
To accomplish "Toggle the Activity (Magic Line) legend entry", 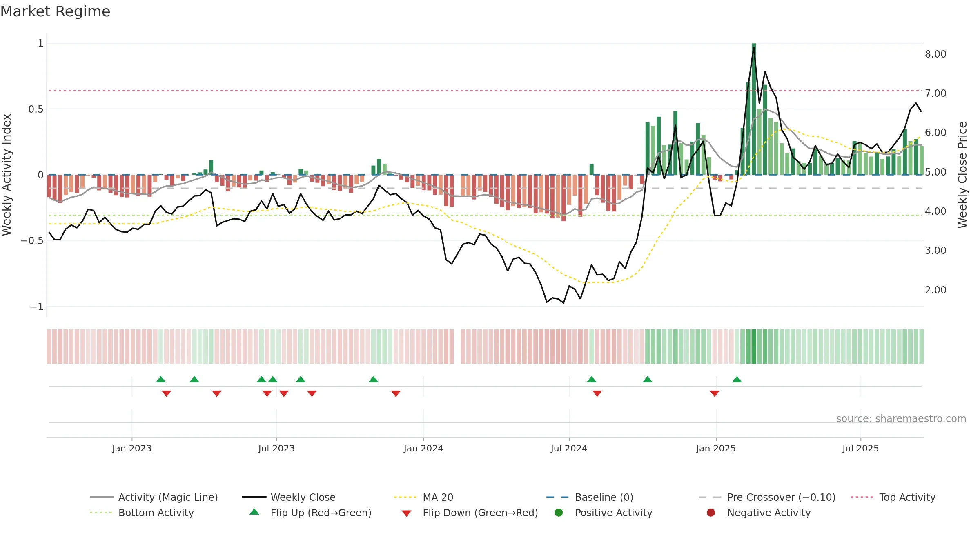I will [x=154, y=497].
